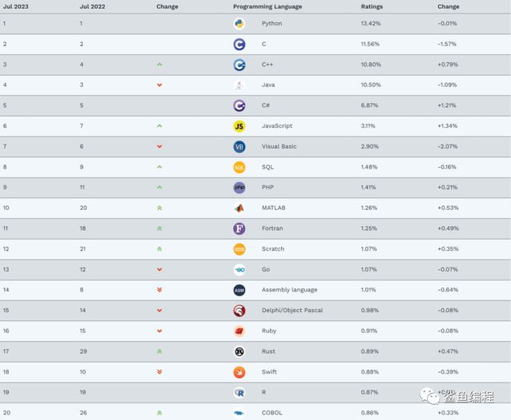Click the Swift bird logo icon

[x=240, y=372]
